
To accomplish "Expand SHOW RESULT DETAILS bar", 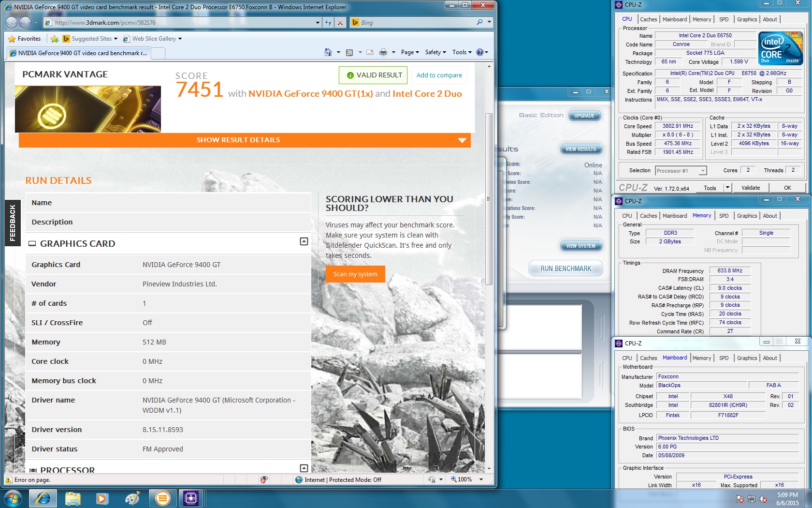I will (245, 140).
